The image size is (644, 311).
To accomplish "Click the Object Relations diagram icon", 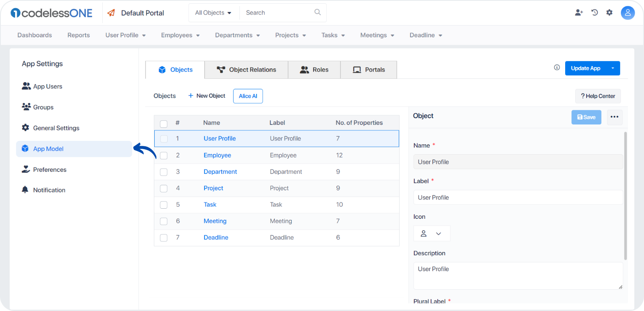I will (221, 70).
